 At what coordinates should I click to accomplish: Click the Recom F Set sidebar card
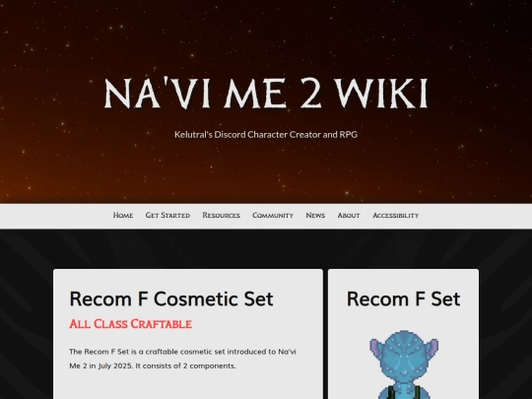tap(403, 334)
